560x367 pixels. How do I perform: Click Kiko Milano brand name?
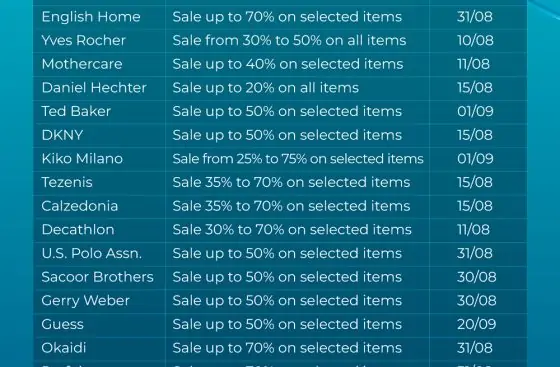[82, 159]
